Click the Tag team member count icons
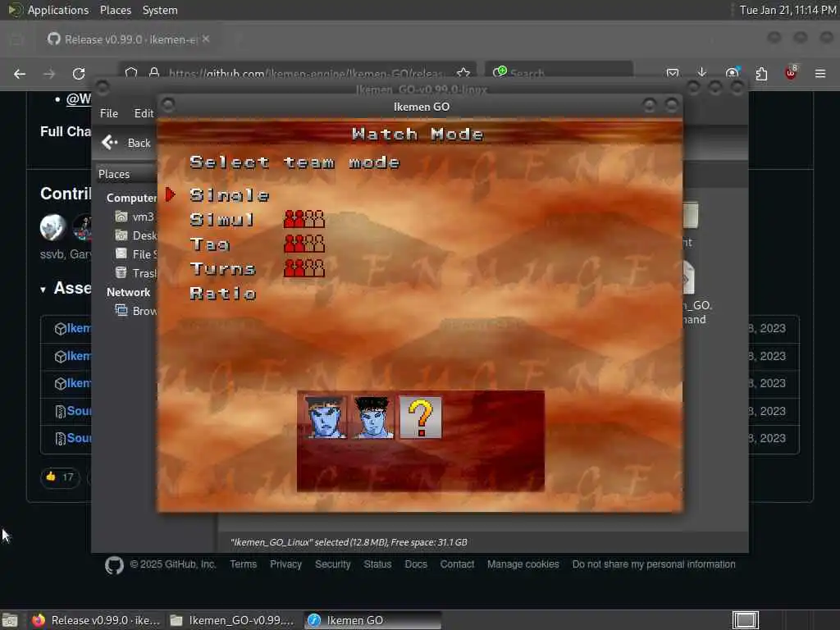 coord(304,244)
